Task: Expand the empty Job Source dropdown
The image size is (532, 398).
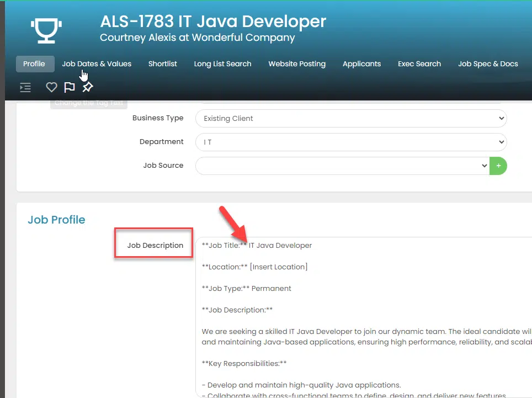Action: click(x=342, y=166)
